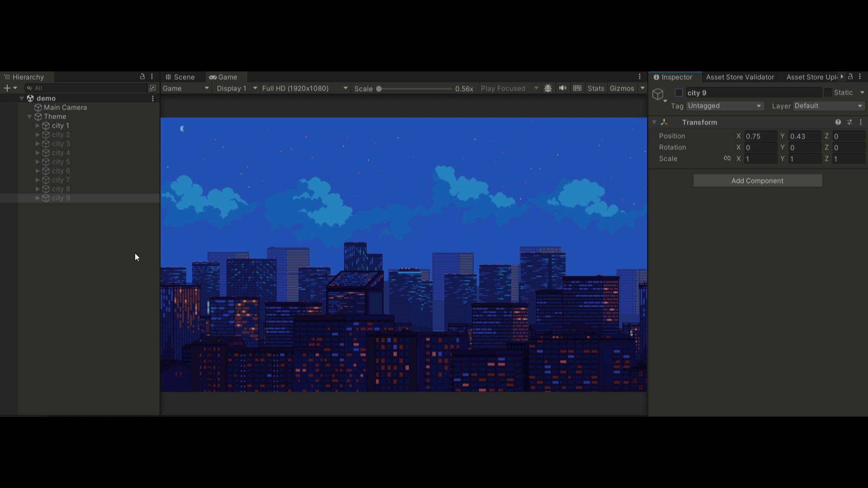
Task: Open the Hierarchy create (+) menu
Action: click(x=10, y=88)
